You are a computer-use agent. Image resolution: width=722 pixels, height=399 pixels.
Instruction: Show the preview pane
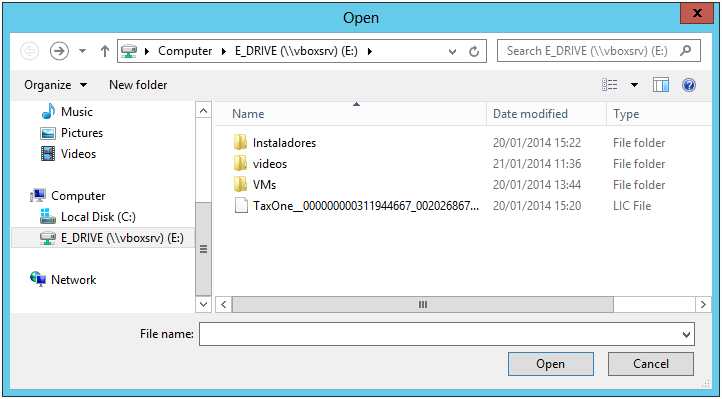tap(661, 85)
